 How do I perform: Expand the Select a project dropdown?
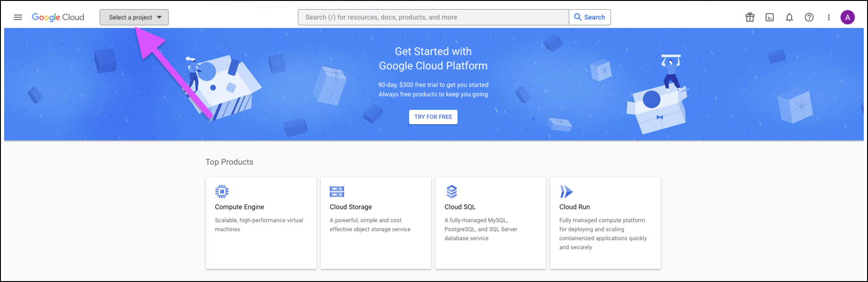pyautogui.click(x=134, y=17)
